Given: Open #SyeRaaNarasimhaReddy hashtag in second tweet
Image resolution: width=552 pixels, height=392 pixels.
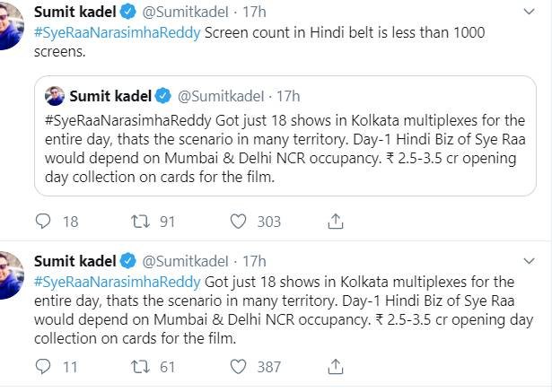Looking at the screenshot, I should (x=118, y=282).
